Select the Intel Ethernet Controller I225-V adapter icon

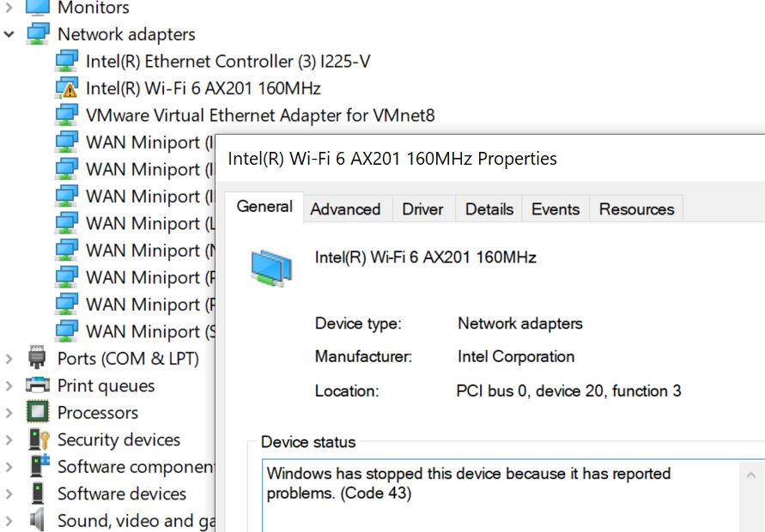pos(67,61)
